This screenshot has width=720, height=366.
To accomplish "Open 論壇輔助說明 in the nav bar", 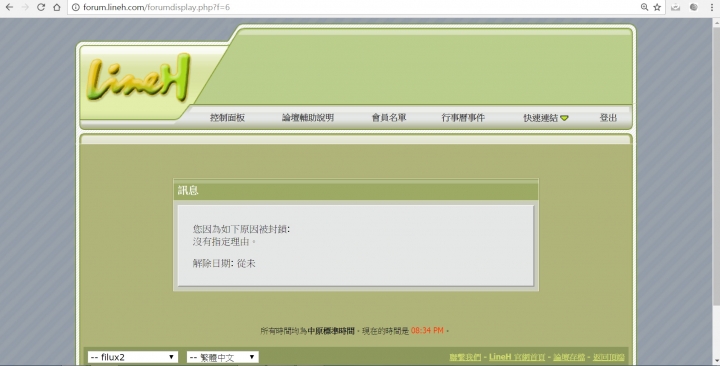I will click(x=308, y=118).
